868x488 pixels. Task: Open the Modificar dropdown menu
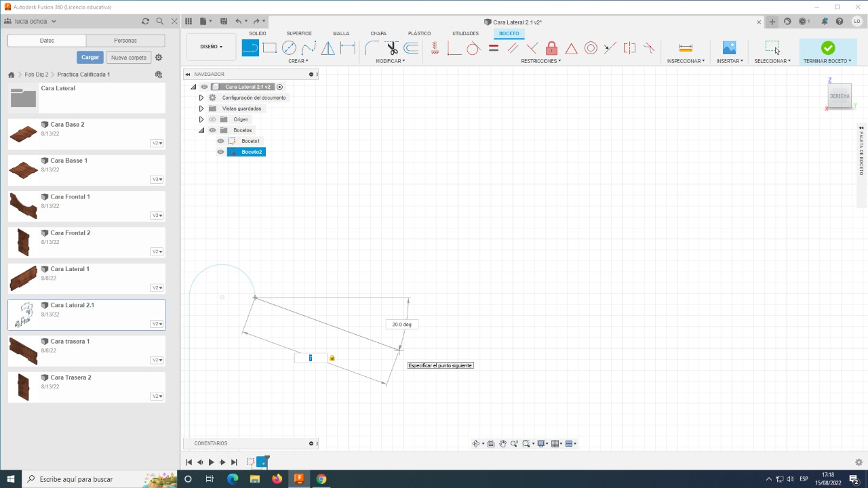pos(391,61)
